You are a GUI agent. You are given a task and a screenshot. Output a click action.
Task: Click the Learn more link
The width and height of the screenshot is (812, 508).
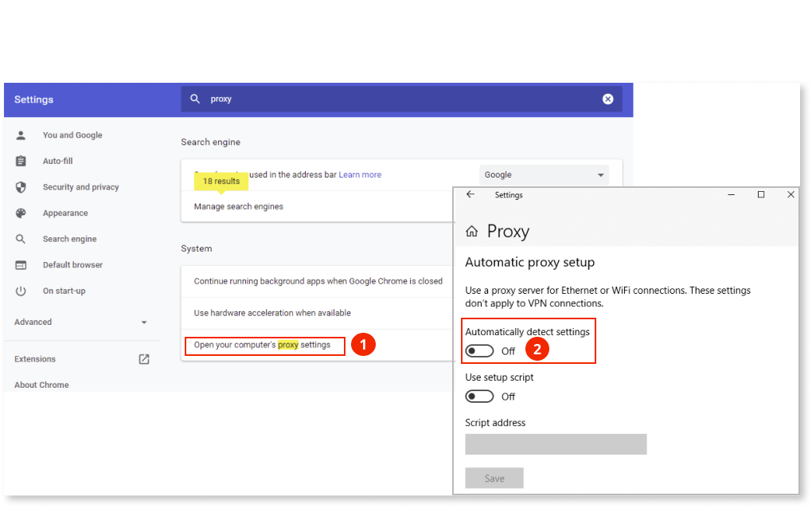(x=360, y=175)
